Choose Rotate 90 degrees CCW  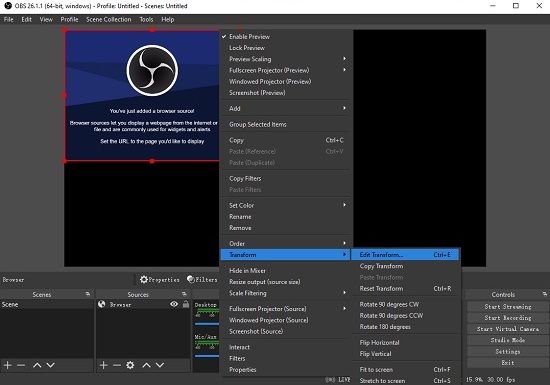tap(405, 315)
